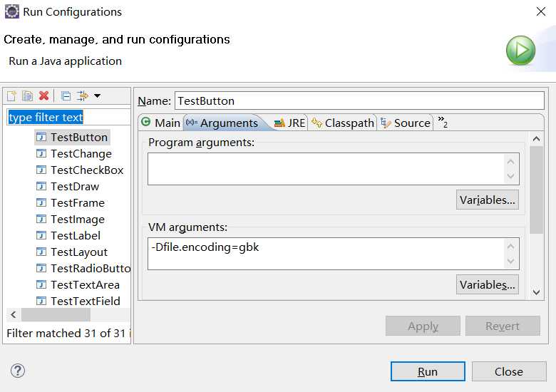Open the help question mark icon
The height and width of the screenshot is (392, 556).
pos(17,371)
